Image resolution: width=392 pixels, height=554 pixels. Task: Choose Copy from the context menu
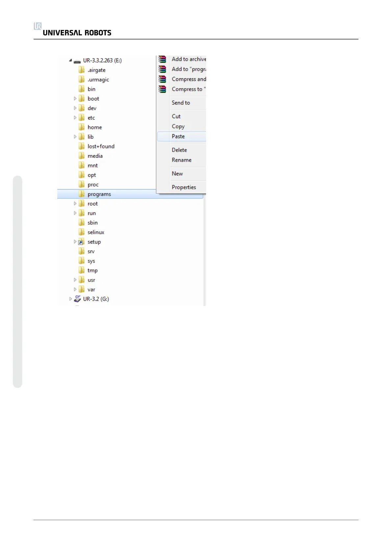pyautogui.click(x=182, y=126)
